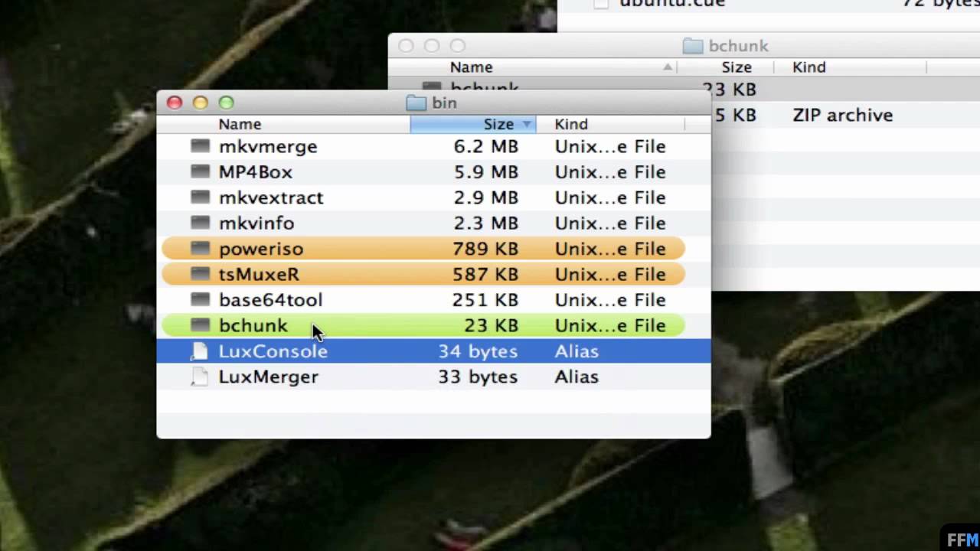Image resolution: width=980 pixels, height=551 pixels.
Task: Select the LuxConsole alias name
Action: (273, 351)
